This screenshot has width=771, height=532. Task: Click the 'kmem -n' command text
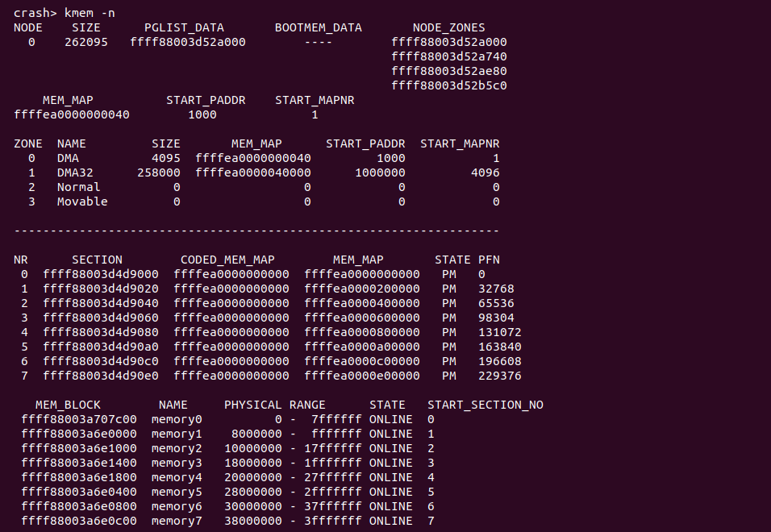tap(90, 13)
